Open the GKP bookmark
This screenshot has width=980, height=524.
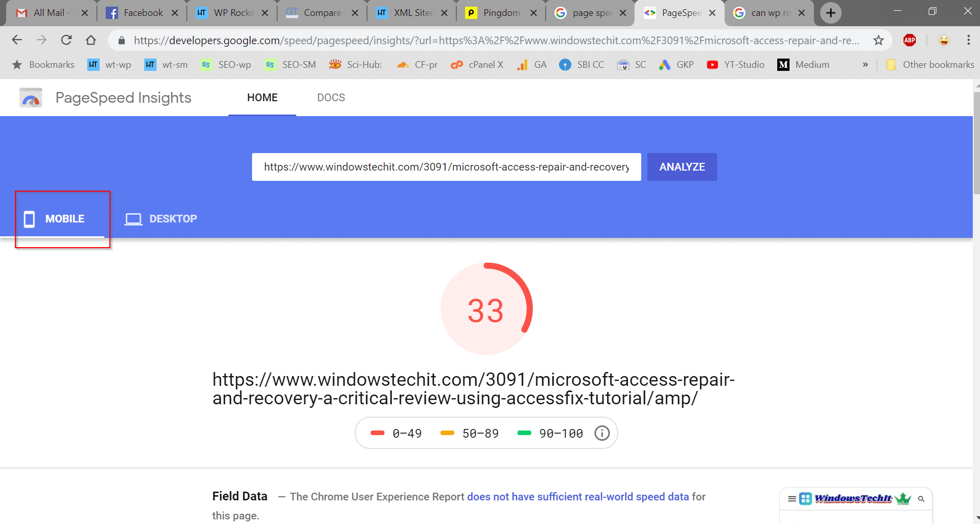tap(676, 65)
